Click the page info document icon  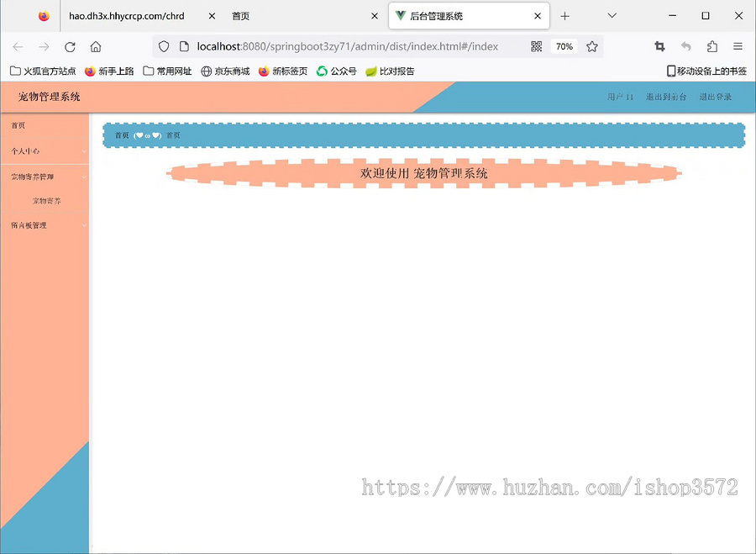pyautogui.click(x=184, y=46)
